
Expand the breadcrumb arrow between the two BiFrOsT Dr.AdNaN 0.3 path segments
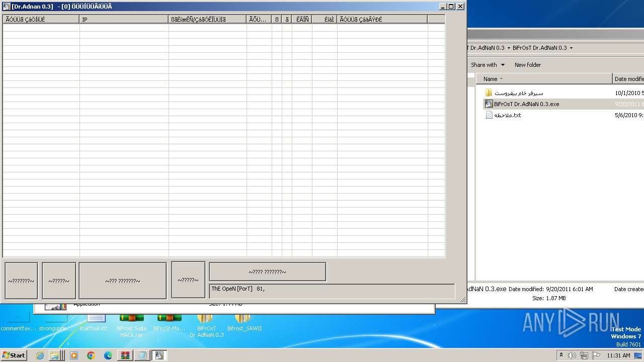click(508, 48)
